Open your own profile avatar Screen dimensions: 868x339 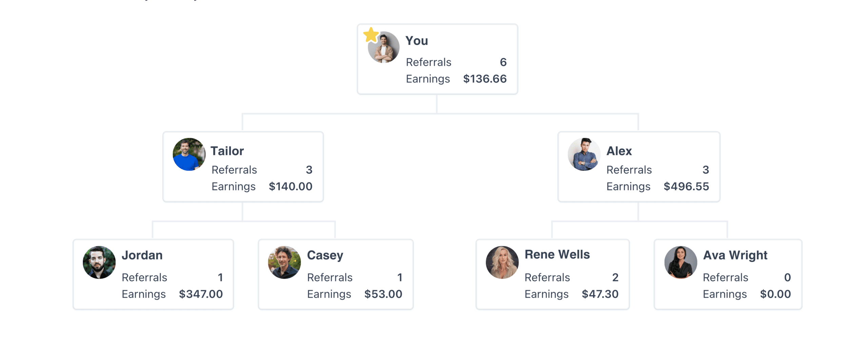(x=383, y=47)
